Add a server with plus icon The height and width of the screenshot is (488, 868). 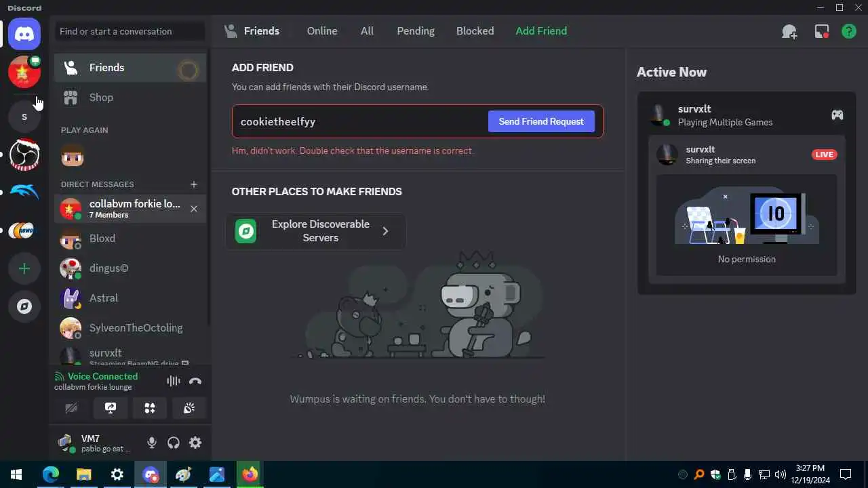24,268
